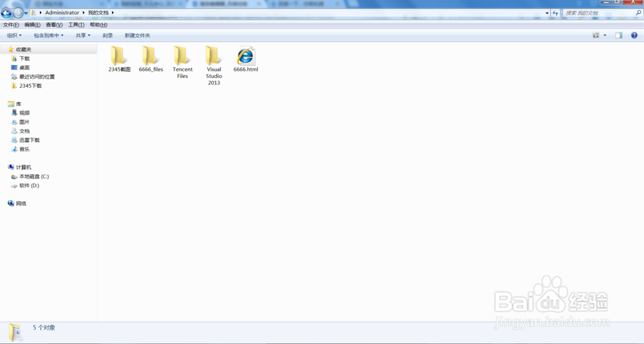Screen dimensions: 644x344
Task: Open the 文件(F) menu
Action: (x=11, y=25)
